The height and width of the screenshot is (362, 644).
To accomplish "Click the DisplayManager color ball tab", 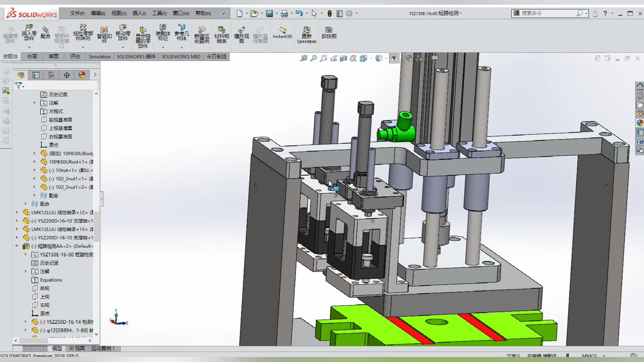I will click(82, 75).
